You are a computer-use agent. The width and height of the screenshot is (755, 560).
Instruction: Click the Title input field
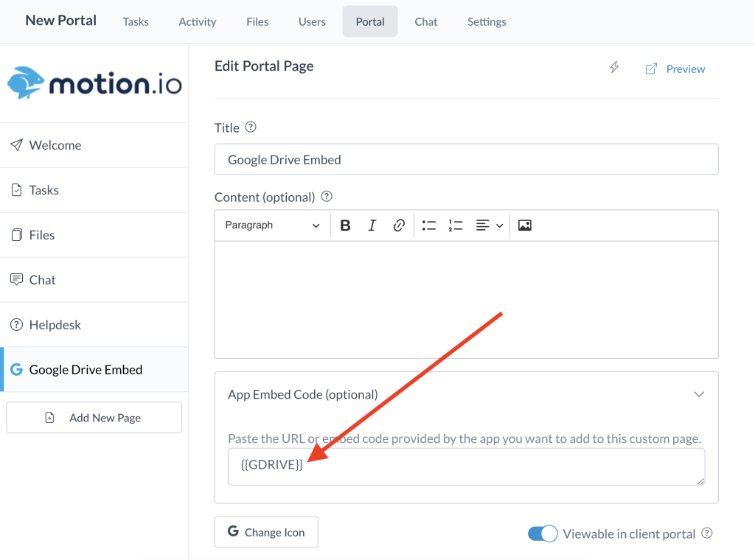[466, 159]
